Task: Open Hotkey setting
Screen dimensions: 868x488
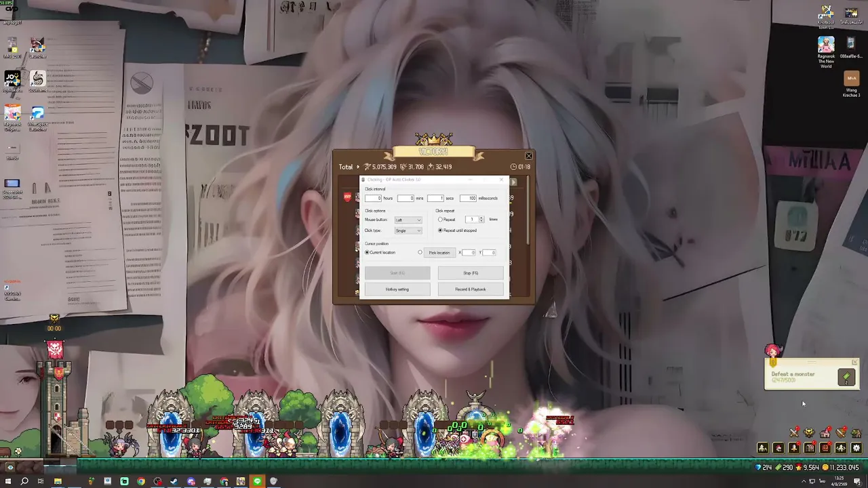Action: click(397, 289)
